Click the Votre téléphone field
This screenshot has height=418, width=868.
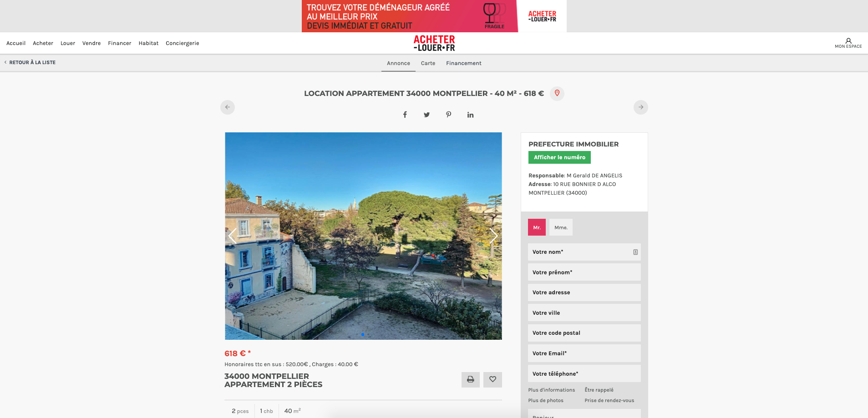point(584,374)
